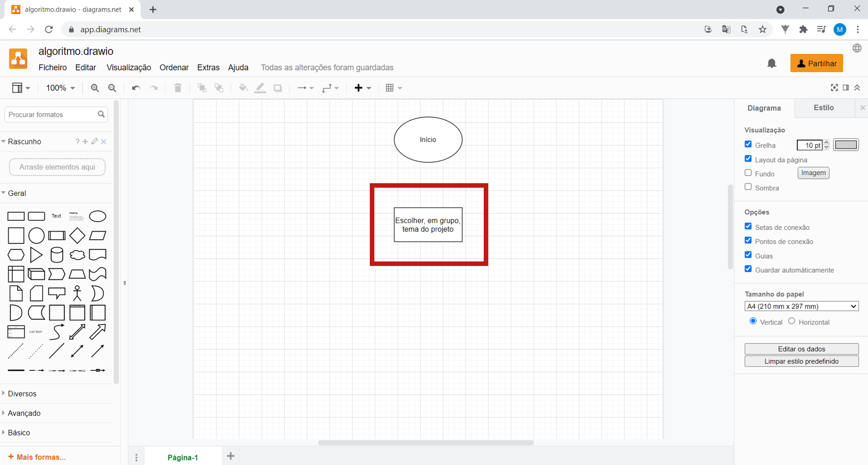
Task: Click the Imagem button
Action: [813, 173]
